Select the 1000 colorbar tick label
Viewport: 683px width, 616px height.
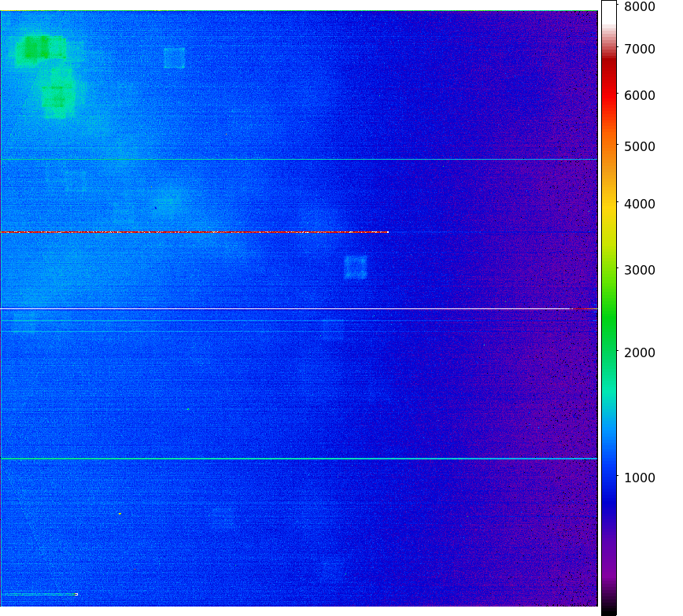(x=639, y=478)
